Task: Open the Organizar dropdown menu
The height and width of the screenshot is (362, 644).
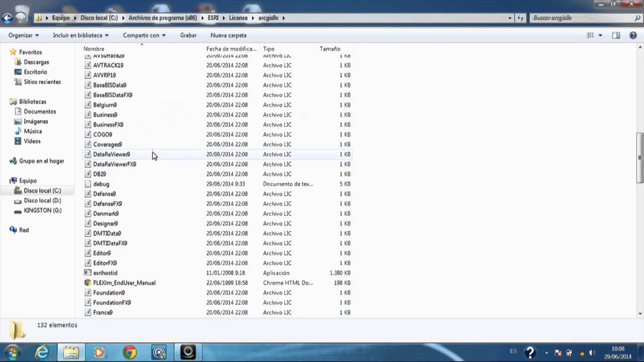Action: tap(24, 35)
